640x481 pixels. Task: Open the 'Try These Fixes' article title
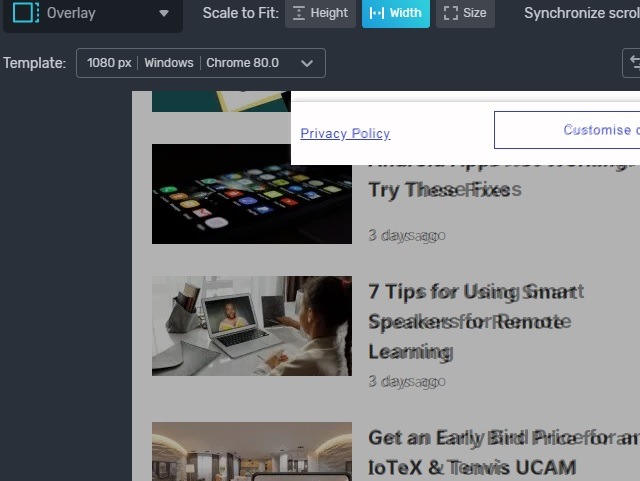(x=445, y=190)
